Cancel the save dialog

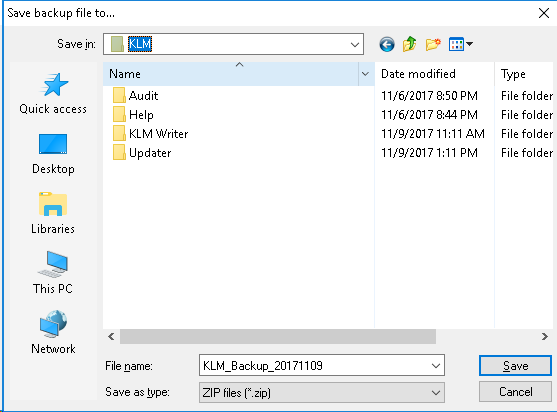click(515, 391)
